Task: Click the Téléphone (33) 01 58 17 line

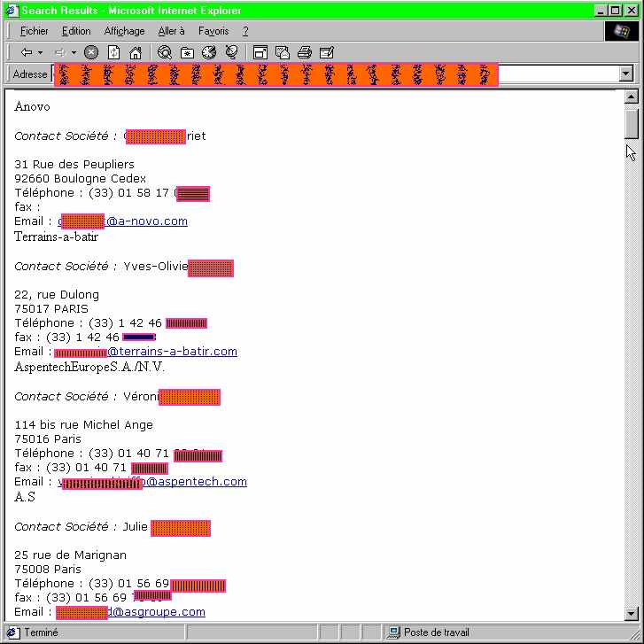Action: 112,193
